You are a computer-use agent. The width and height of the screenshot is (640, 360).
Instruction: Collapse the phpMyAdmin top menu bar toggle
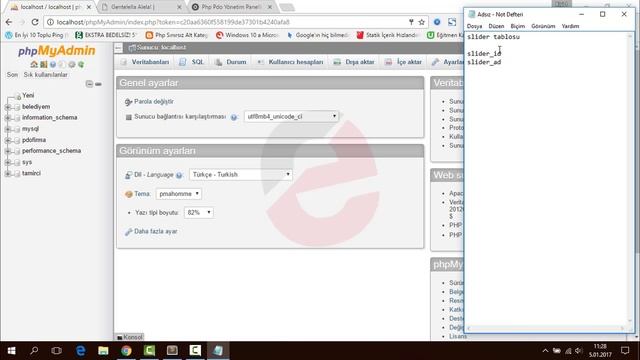pyautogui.click(x=118, y=48)
